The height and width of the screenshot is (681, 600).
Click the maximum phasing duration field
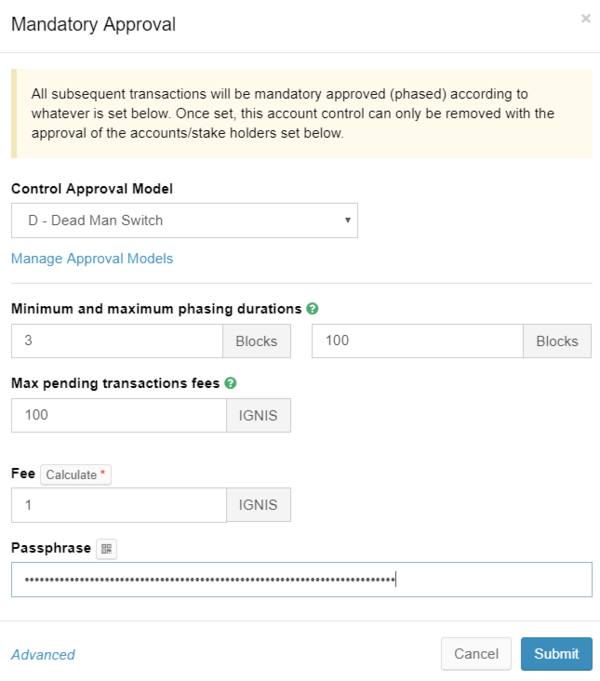point(417,341)
